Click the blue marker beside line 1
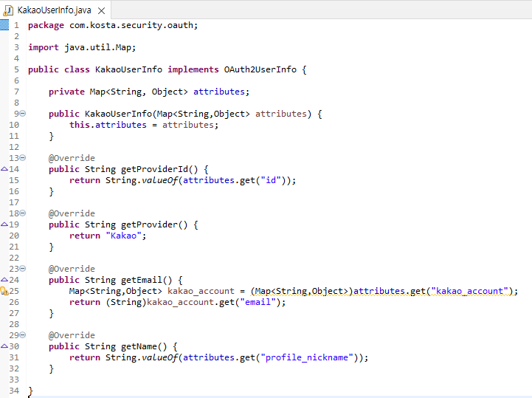532x398 pixels. tap(4, 25)
